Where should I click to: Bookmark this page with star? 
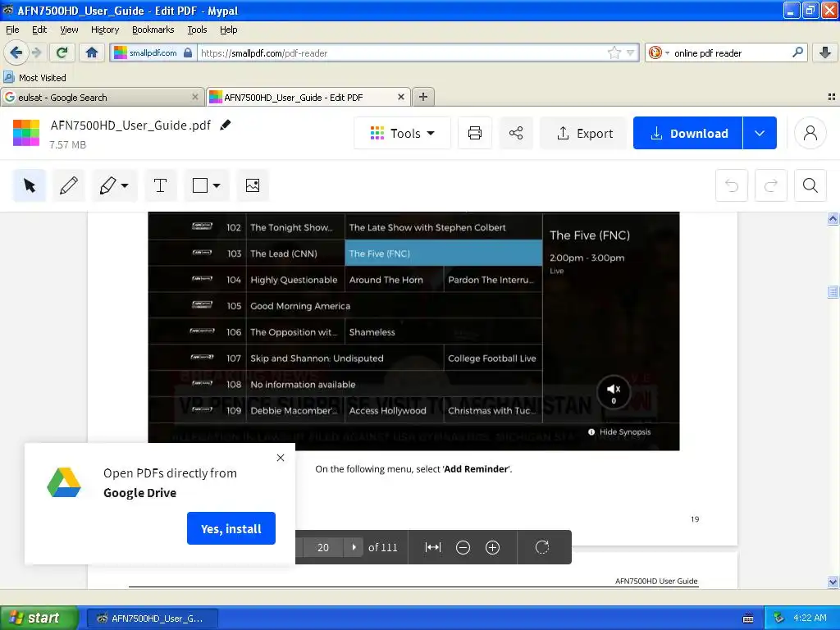point(614,52)
